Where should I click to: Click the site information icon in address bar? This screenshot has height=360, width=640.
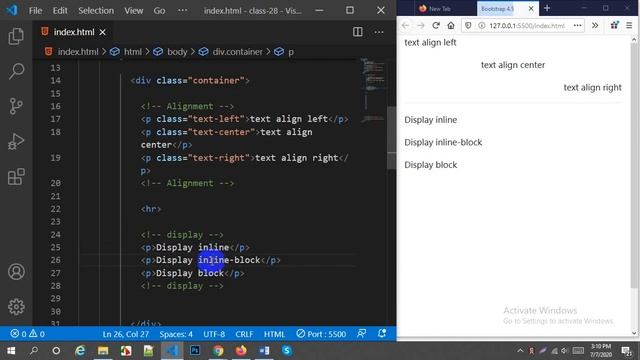tap(482, 25)
